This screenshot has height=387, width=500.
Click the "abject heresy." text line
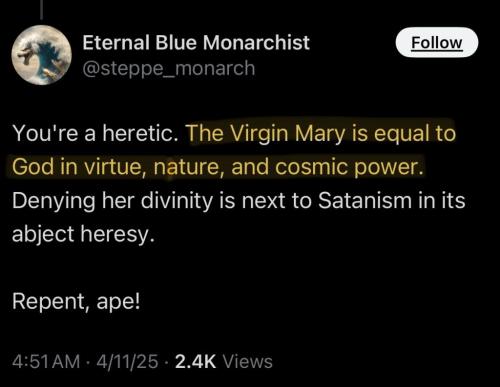pyautogui.click(x=84, y=234)
